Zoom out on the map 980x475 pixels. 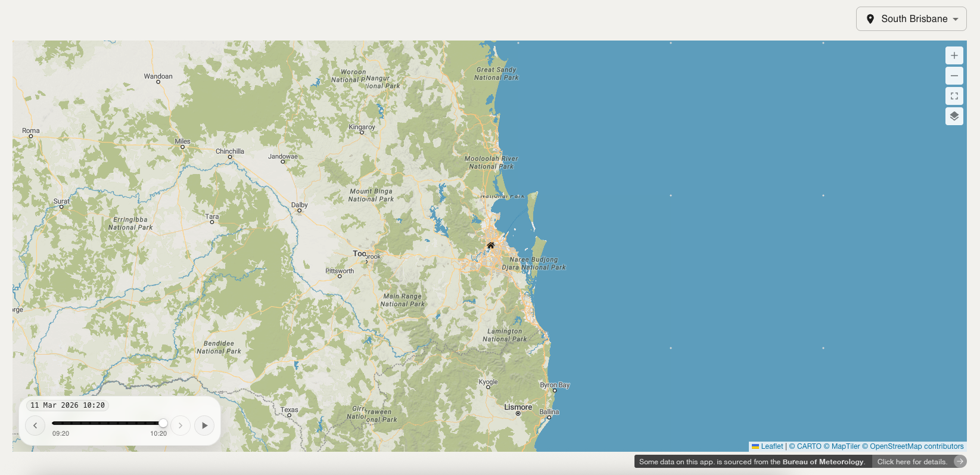click(x=954, y=76)
